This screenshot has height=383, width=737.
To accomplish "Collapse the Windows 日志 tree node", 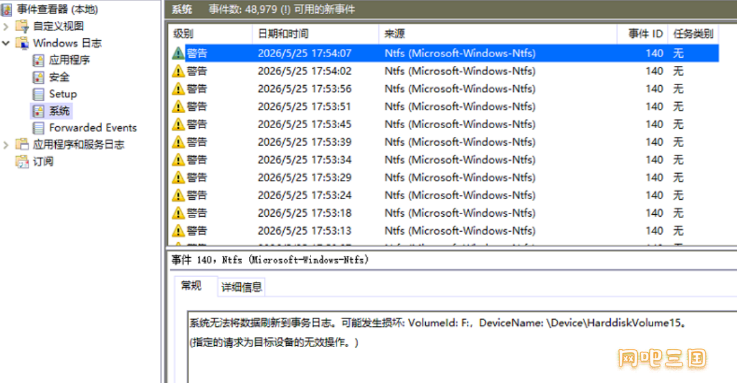I will (6, 43).
